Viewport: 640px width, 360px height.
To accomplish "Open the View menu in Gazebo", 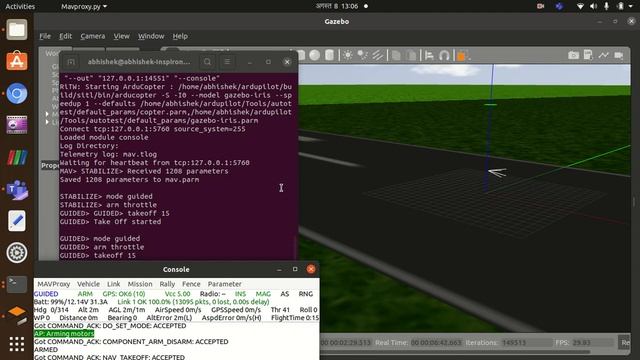I will click(x=121, y=36).
